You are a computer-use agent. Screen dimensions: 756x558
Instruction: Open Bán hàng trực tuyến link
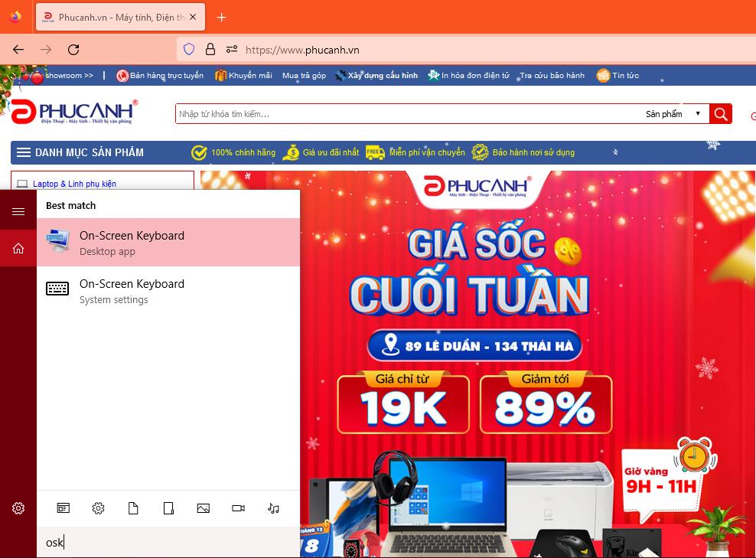160,75
